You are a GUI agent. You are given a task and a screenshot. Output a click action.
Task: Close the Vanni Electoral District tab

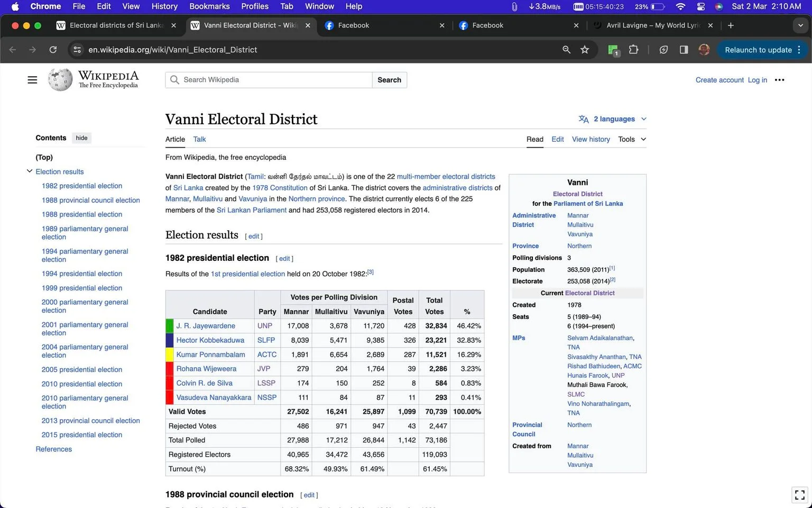(308, 25)
